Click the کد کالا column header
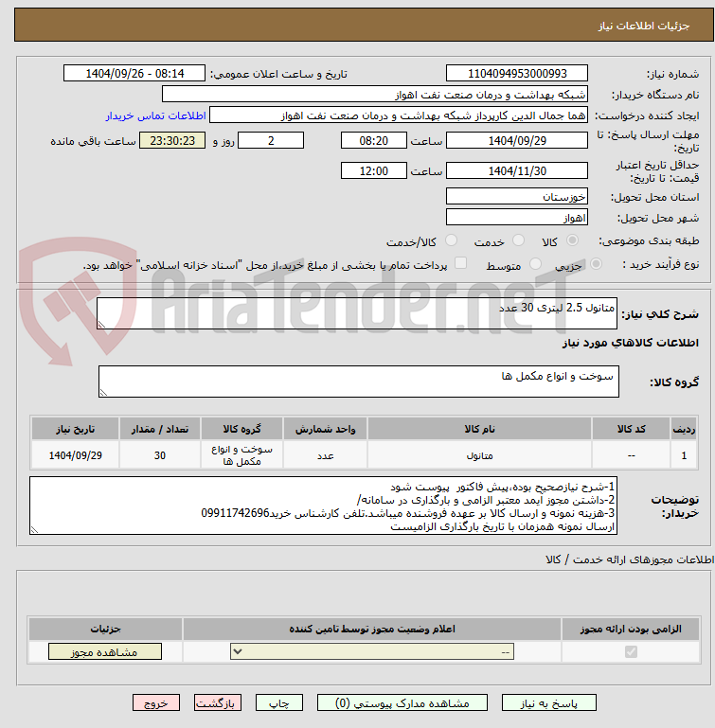The width and height of the screenshot is (715, 728). point(631,429)
